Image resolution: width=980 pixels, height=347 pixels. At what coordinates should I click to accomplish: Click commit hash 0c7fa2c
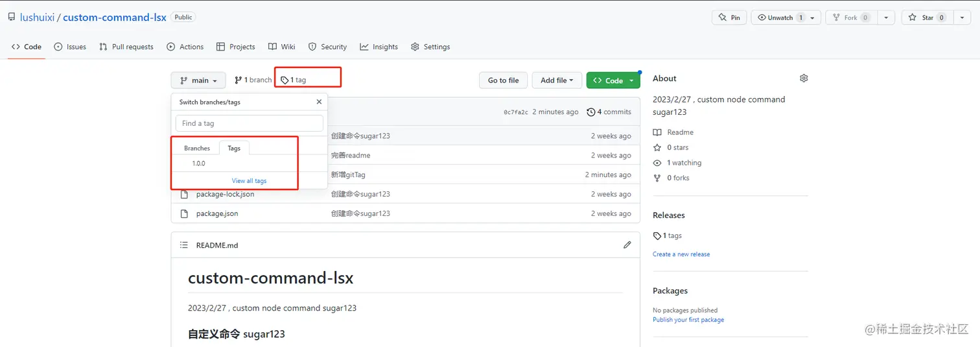pyautogui.click(x=516, y=112)
